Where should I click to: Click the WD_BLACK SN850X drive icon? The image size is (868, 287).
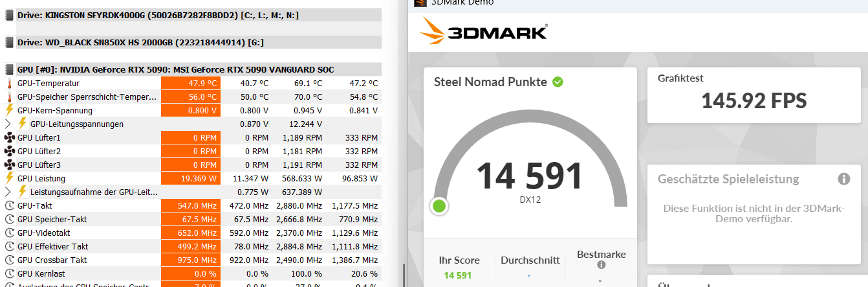click(x=10, y=42)
